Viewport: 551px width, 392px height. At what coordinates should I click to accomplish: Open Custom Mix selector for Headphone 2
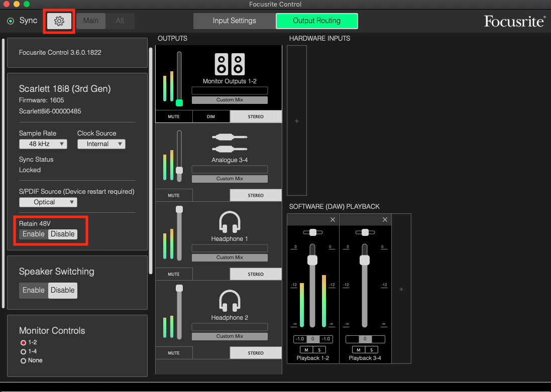pyautogui.click(x=230, y=336)
